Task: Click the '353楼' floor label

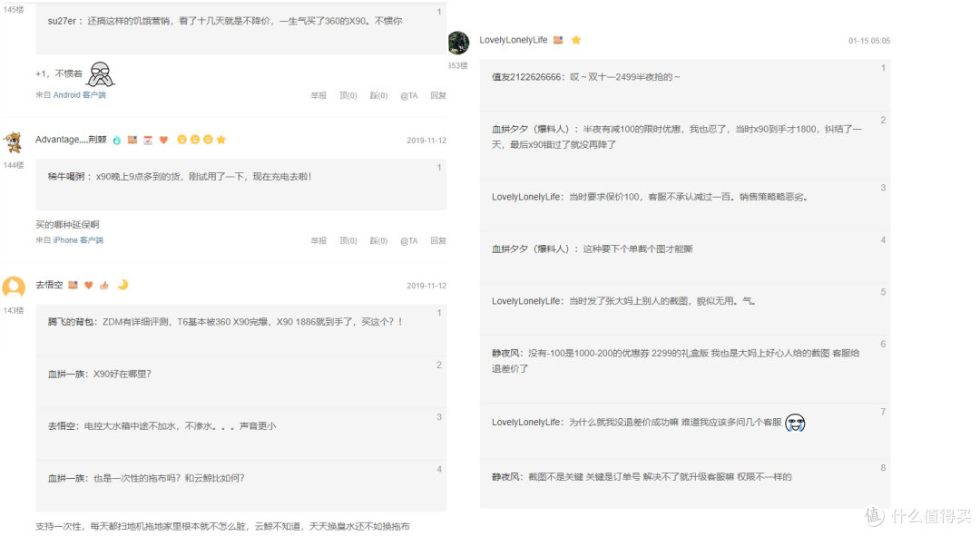Action: (457, 65)
